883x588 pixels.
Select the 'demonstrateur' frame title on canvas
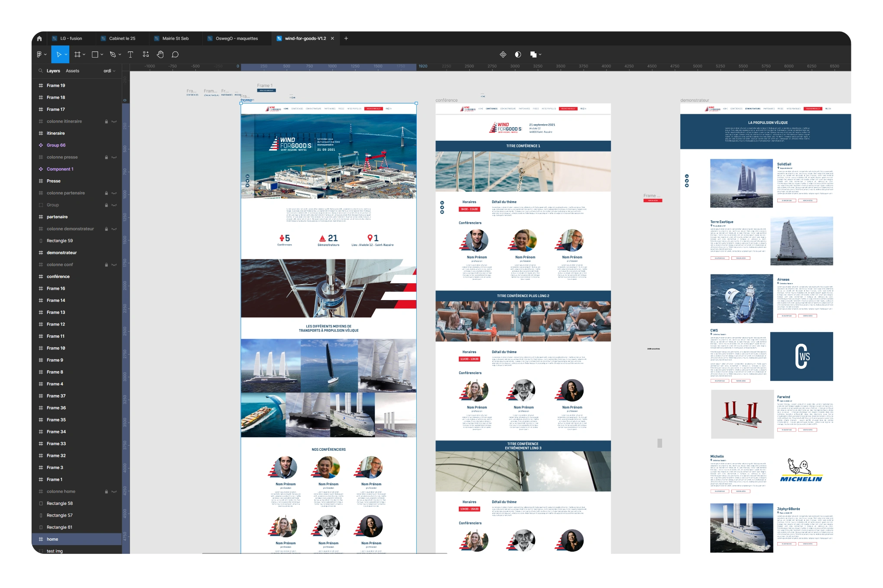click(x=695, y=100)
